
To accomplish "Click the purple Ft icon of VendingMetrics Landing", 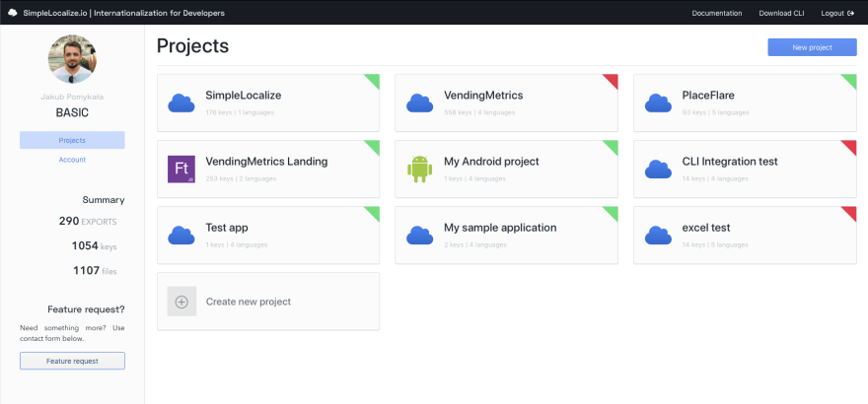I will [181, 169].
